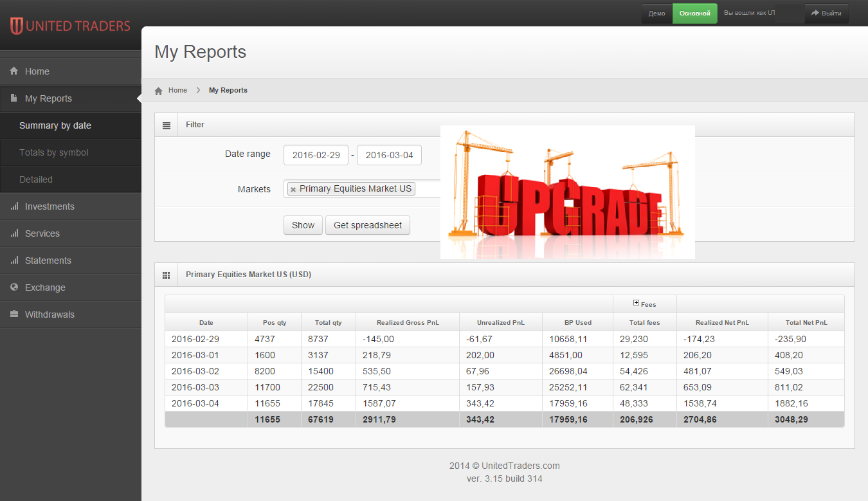Click the Total fees column header
Viewport: 868px width, 501px height.
point(645,322)
